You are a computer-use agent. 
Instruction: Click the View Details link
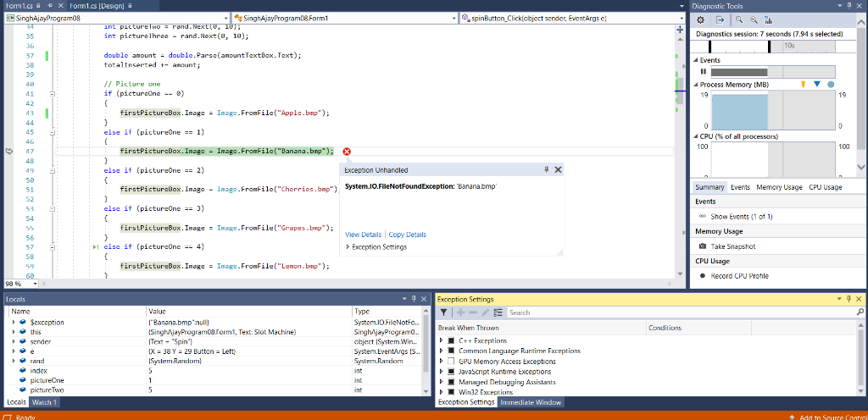363,235
